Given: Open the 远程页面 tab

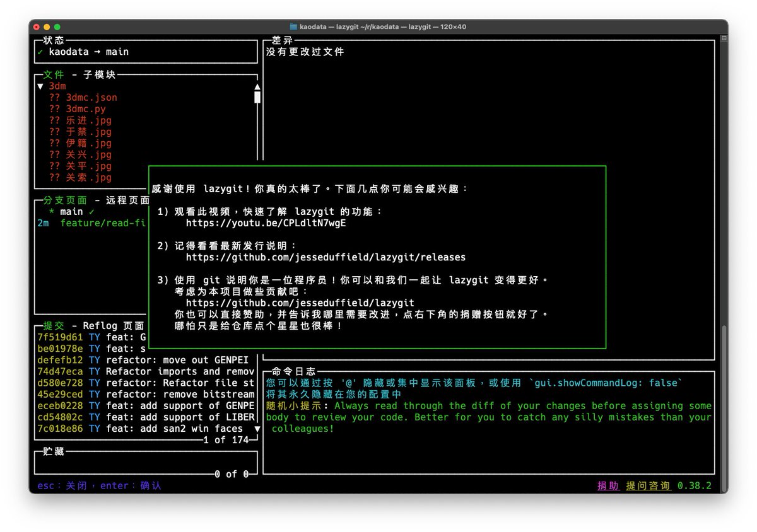Looking at the screenshot, I should tap(127, 200).
